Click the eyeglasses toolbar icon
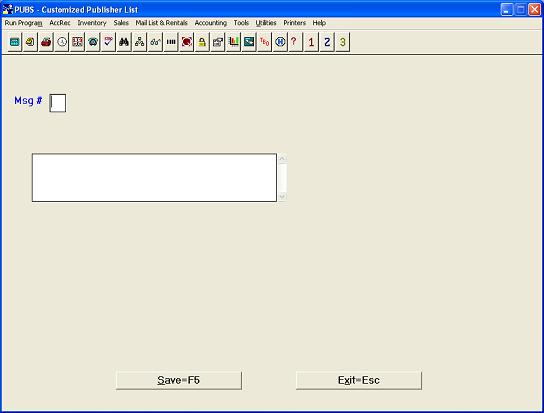The width and height of the screenshot is (544, 413). pos(155,42)
